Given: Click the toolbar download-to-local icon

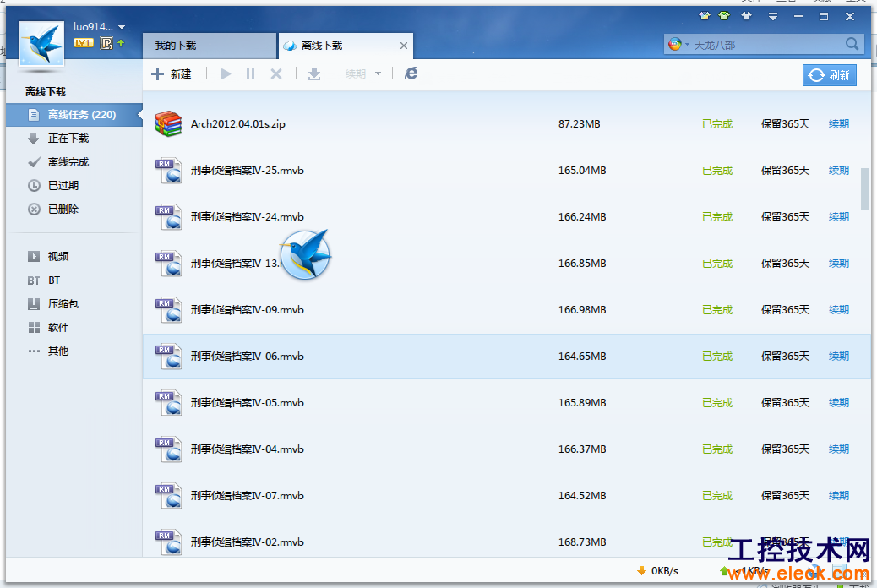Looking at the screenshot, I should click(314, 73).
